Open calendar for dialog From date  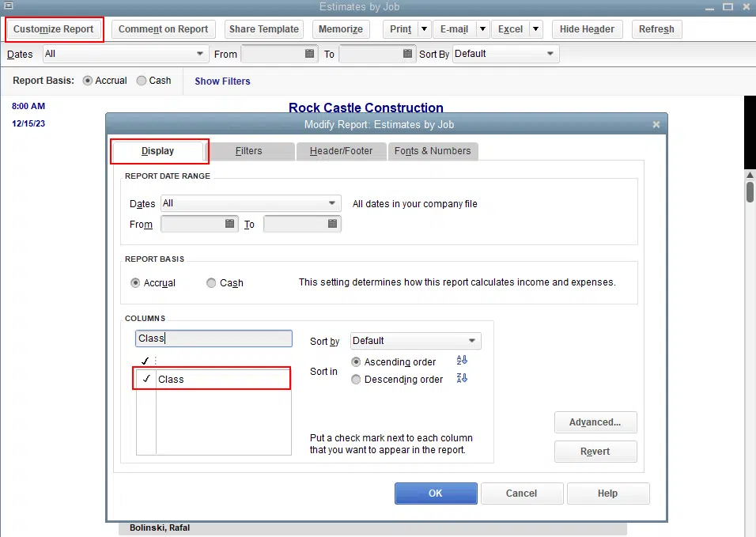(x=229, y=224)
